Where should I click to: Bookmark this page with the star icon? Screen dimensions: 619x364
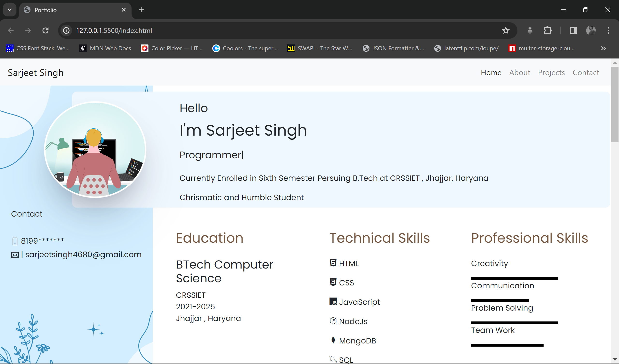coord(506,30)
